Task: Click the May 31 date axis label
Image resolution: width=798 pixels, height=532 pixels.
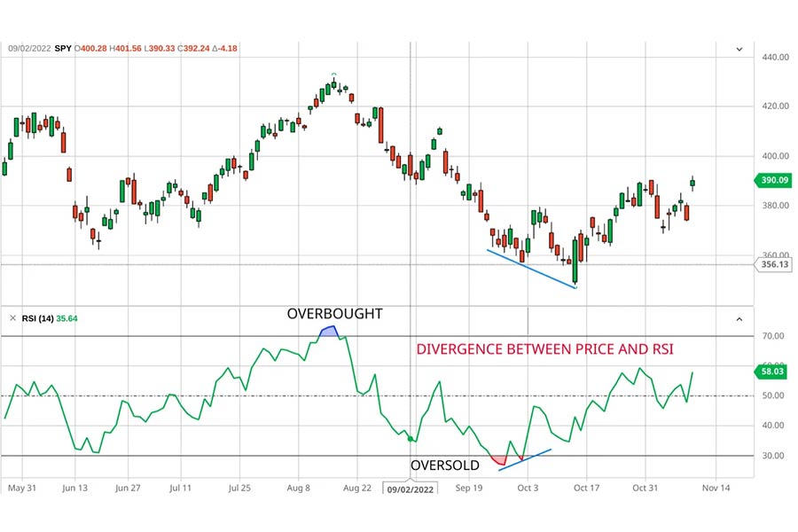Action: click(x=22, y=488)
